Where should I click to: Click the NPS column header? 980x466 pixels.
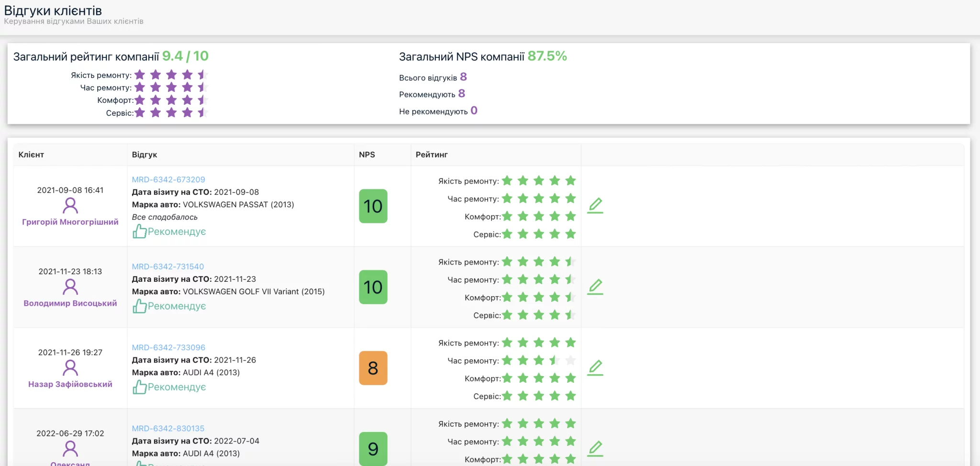pos(367,155)
